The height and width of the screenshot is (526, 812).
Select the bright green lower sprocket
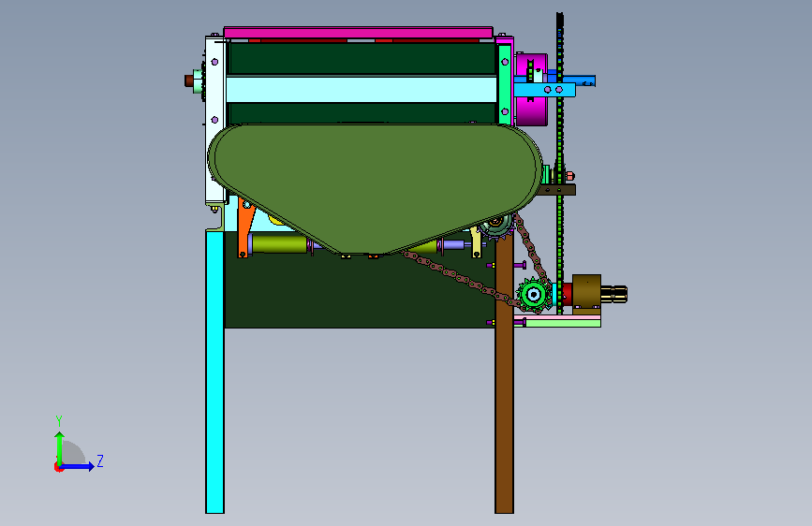pyautogui.click(x=534, y=295)
